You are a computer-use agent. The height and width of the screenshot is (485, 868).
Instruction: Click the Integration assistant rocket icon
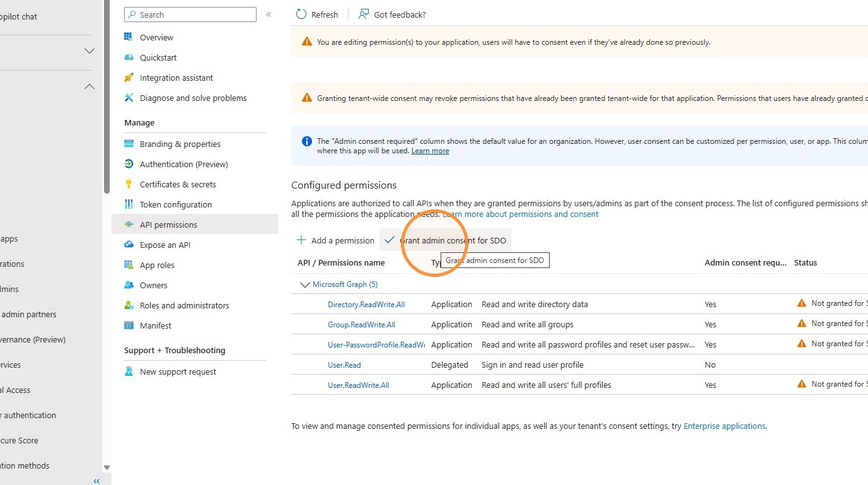pyautogui.click(x=129, y=78)
